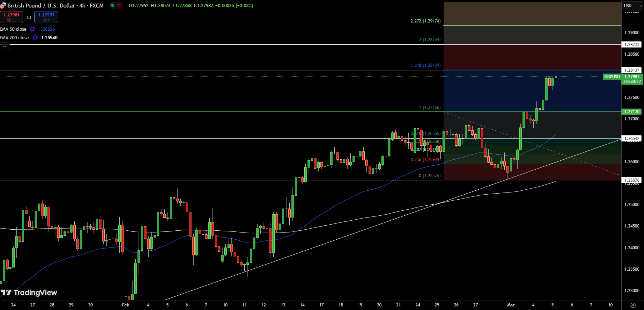Screen dimensions: 644x310
Task: Click the 1.25000 price scale level
Action: click(x=632, y=205)
